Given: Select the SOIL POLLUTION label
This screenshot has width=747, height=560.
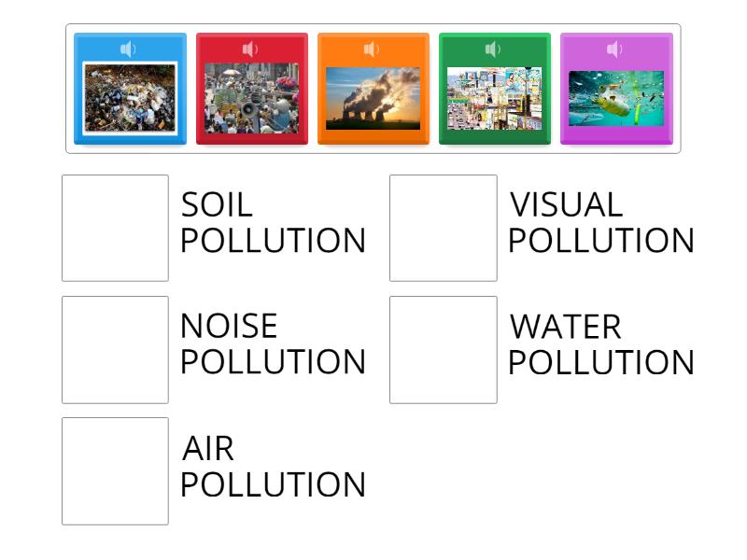Looking at the screenshot, I should 277,224.
